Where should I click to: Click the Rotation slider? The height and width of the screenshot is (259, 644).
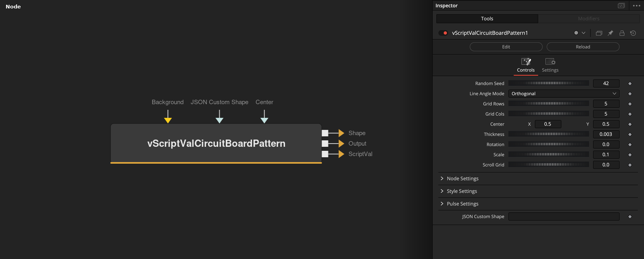coord(549,144)
